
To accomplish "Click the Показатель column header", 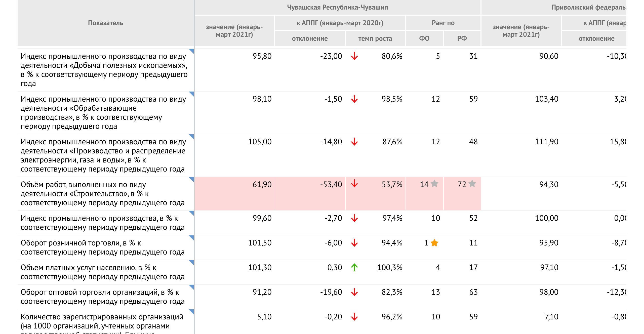I will click(106, 23).
